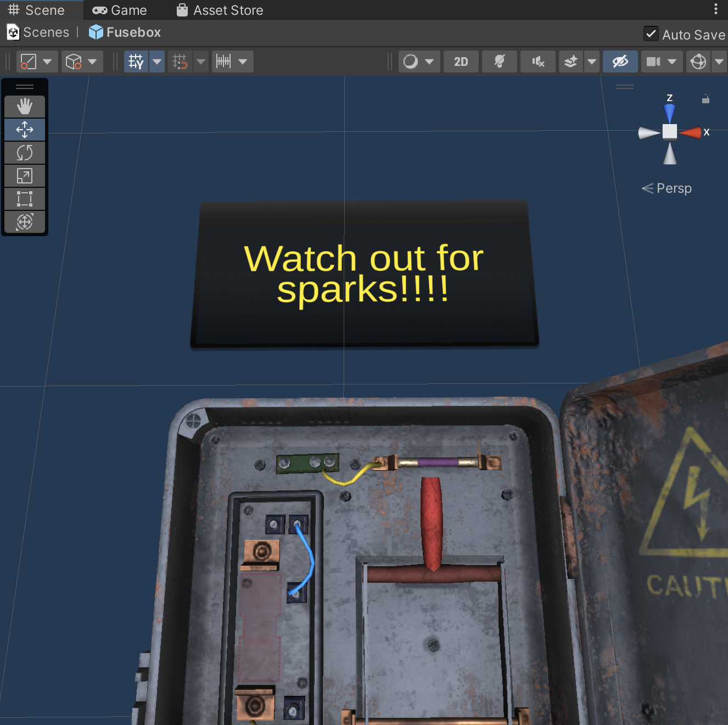Image resolution: width=728 pixels, height=725 pixels.
Task: Enable the Auto Save checkbox
Action: point(651,34)
